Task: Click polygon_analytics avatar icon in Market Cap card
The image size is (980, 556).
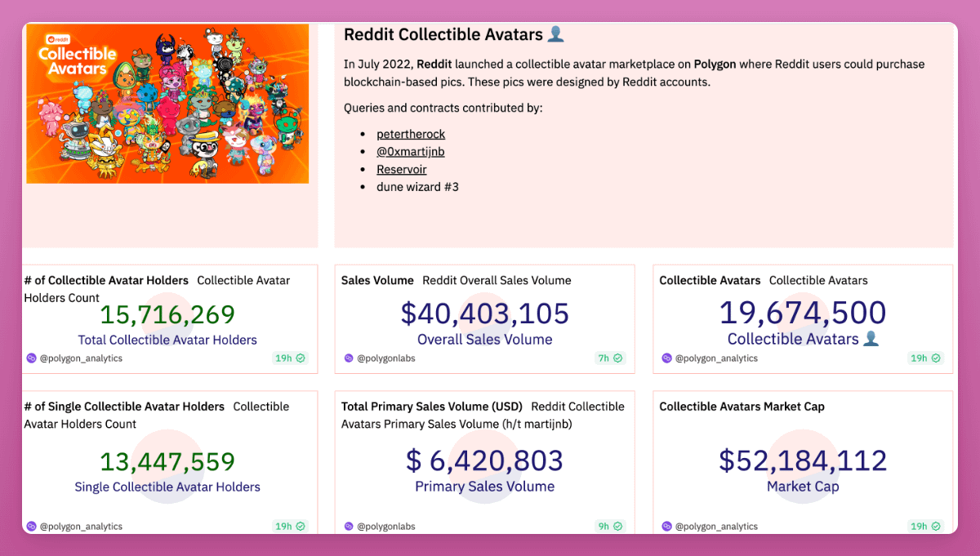Action: click(x=666, y=527)
